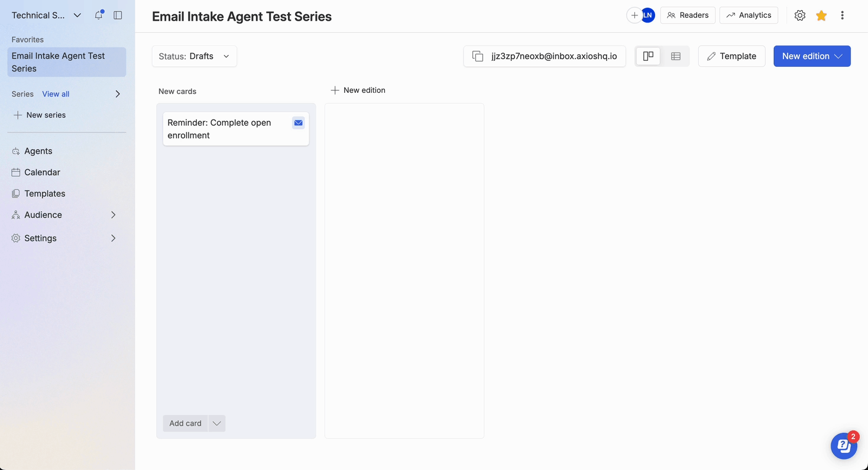Unfavorite series with star icon
This screenshot has width=868, height=470.
coord(821,15)
